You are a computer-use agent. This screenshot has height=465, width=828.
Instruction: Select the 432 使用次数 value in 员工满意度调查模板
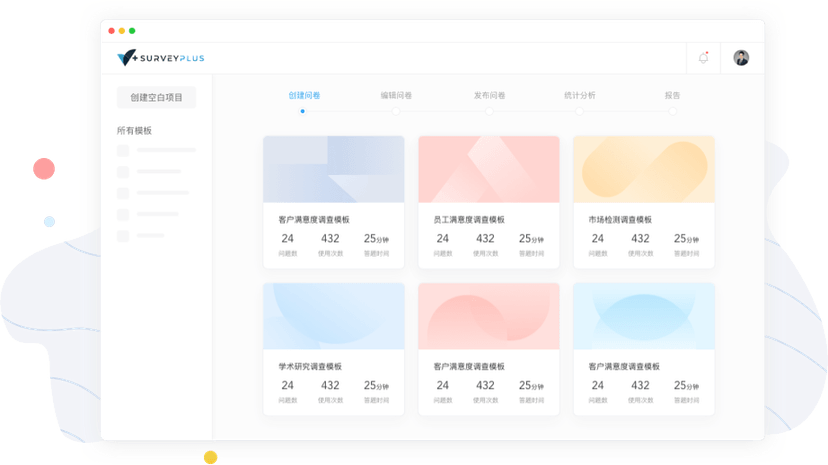[x=485, y=239]
